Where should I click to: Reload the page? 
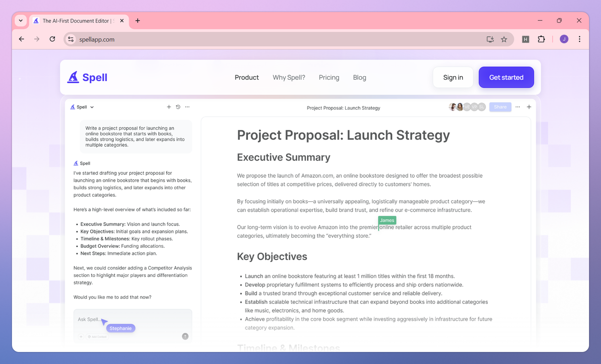click(x=52, y=39)
